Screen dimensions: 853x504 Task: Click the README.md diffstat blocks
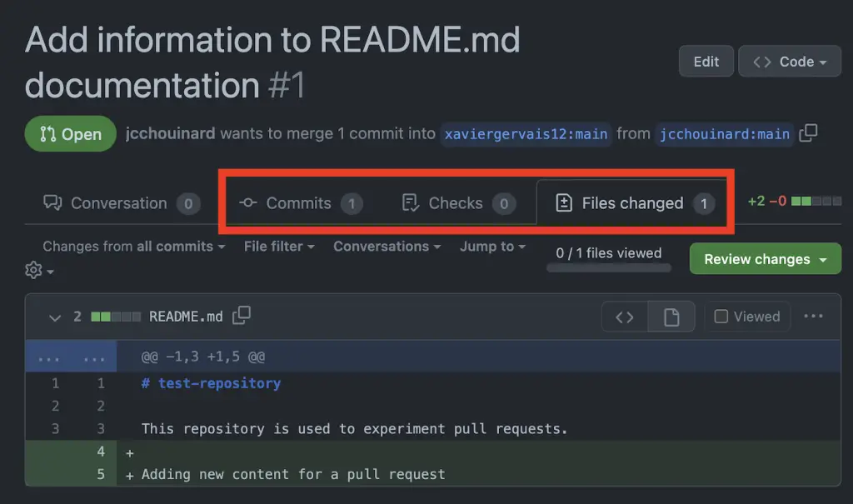pos(116,317)
